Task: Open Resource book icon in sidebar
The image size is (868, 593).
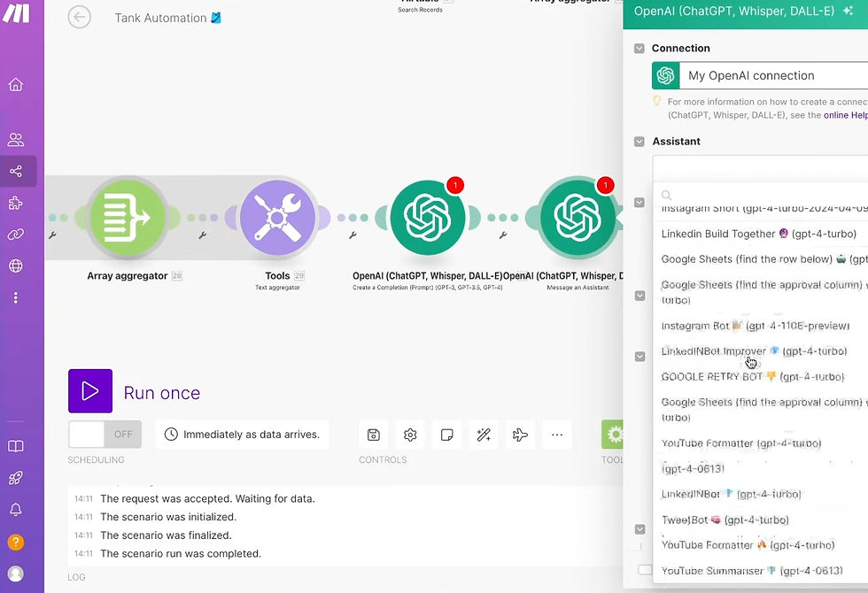Action: 16,446
